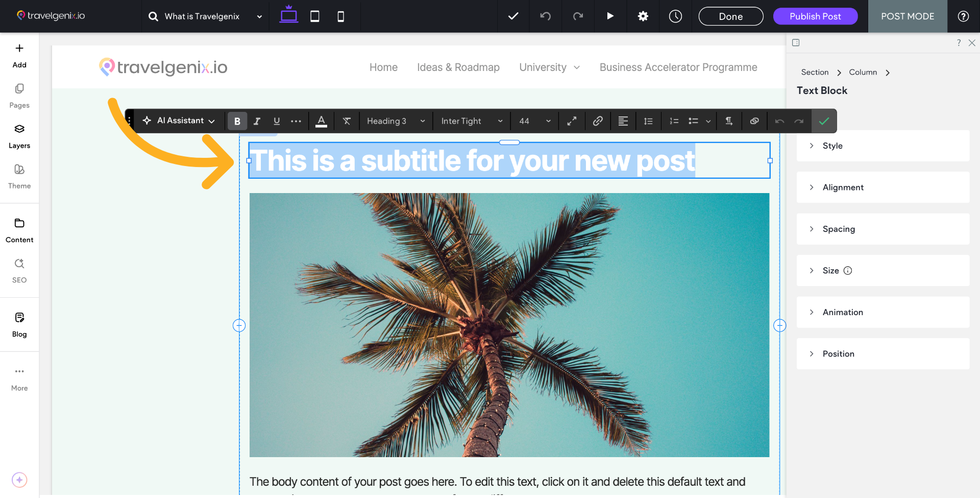Open the font size selector showing 44
Image resolution: width=980 pixels, height=498 pixels.
(533, 121)
